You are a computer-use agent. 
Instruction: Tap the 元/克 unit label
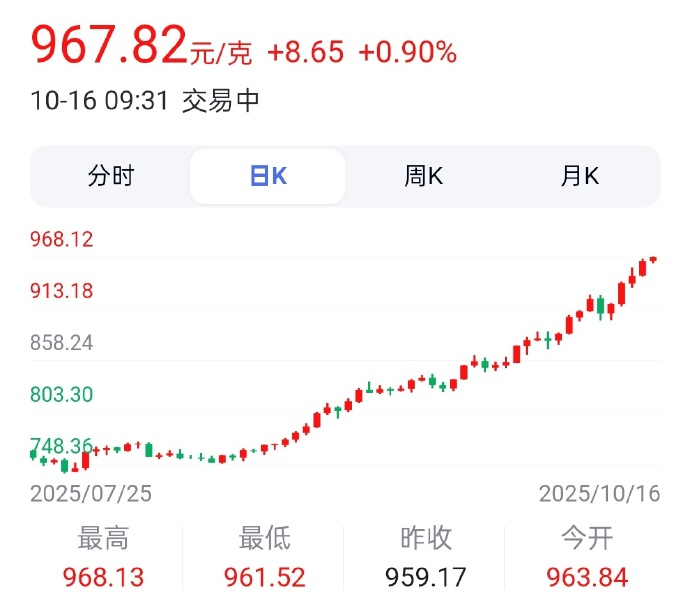tap(221, 53)
